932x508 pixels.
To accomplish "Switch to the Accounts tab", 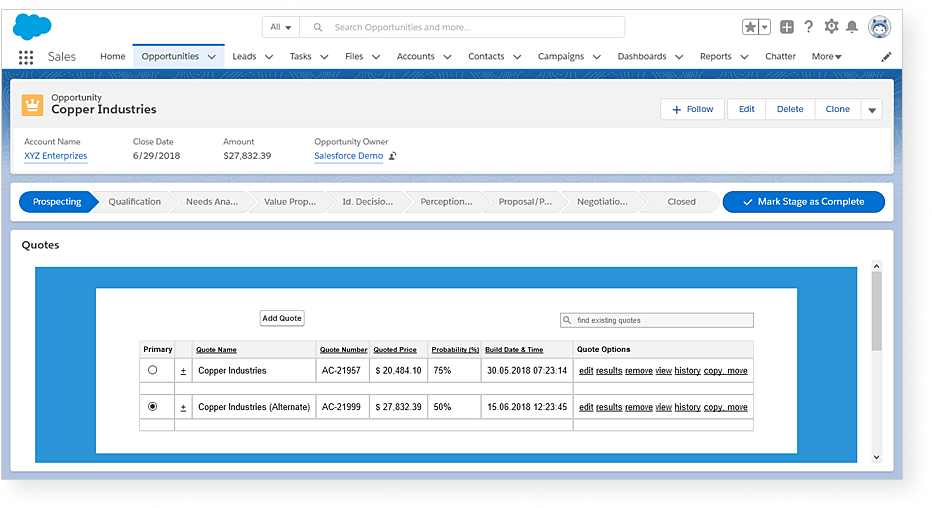I will click(415, 56).
